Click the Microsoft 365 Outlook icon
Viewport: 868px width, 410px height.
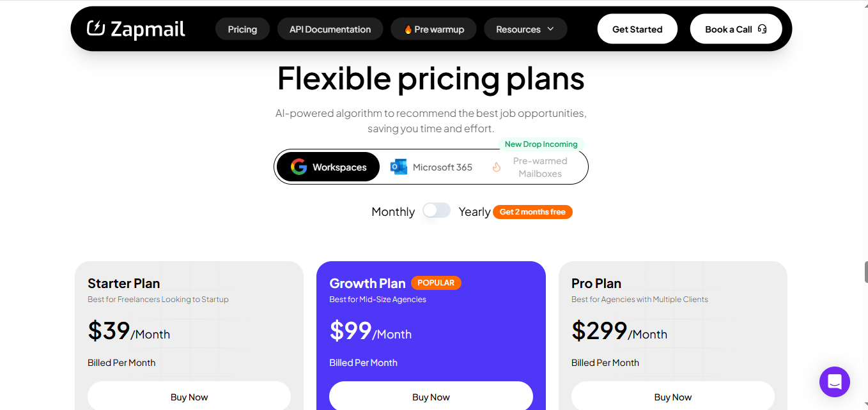pos(399,167)
